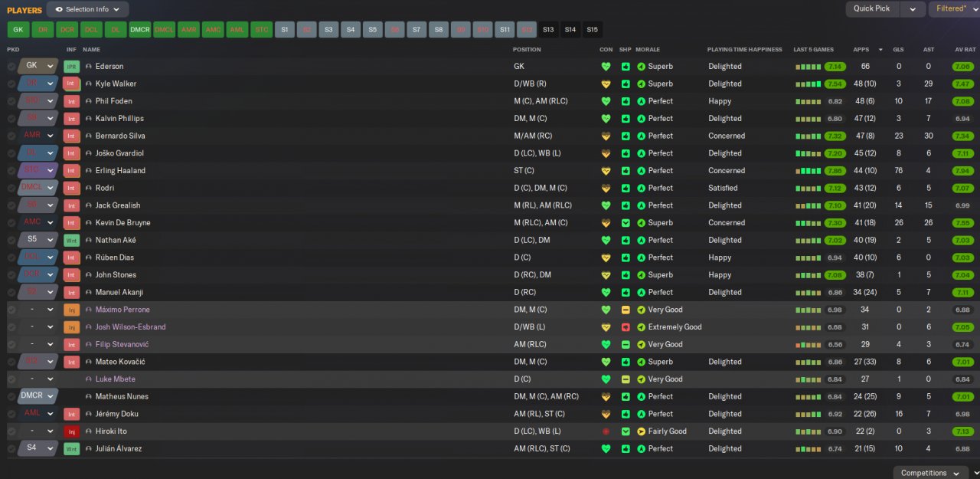This screenshot has width=980, height=479.
Task: Click Luke Mbete's Very Good morale icon
Action: point(642,379)
